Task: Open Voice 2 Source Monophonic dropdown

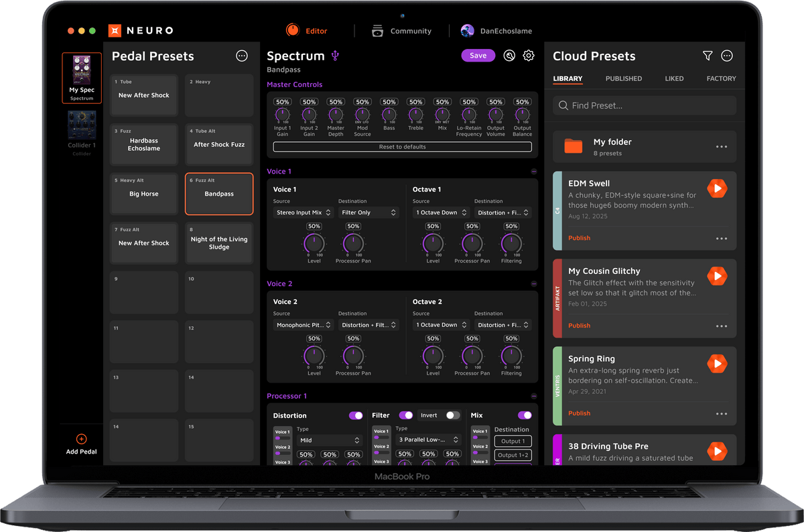Action: pyautogui.click(x=304, y=325)
